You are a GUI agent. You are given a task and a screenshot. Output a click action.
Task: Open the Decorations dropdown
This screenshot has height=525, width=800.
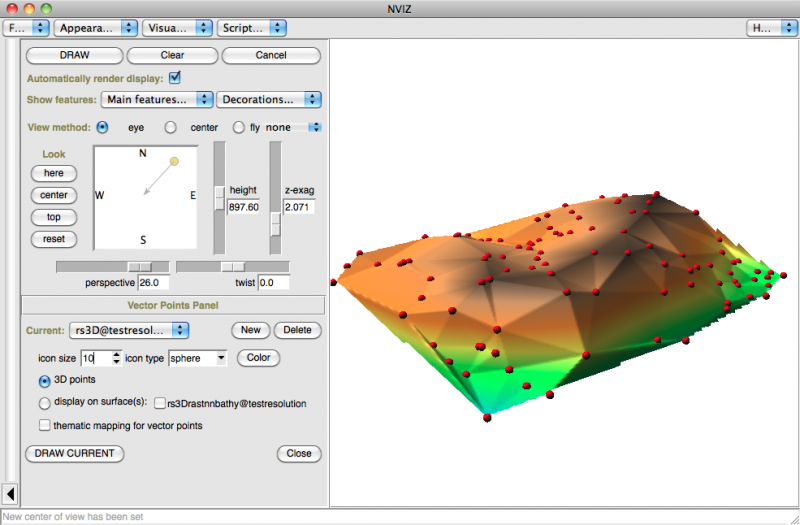click(270, 99)
